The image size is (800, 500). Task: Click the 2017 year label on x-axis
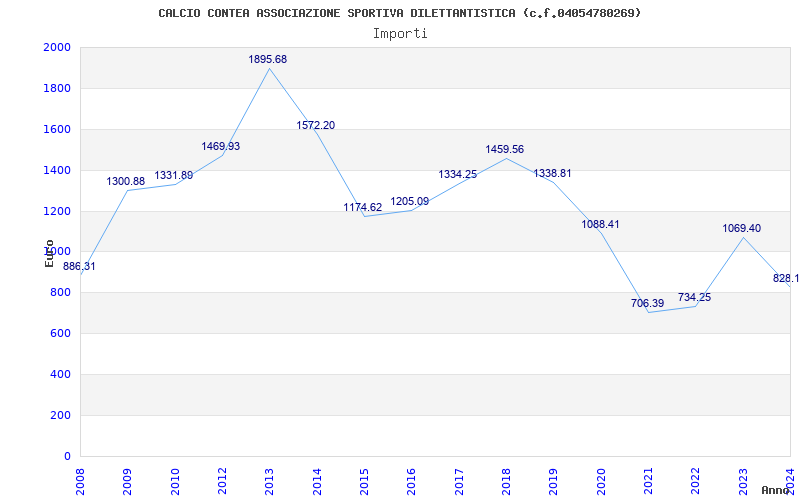click(x=459, y=482)
